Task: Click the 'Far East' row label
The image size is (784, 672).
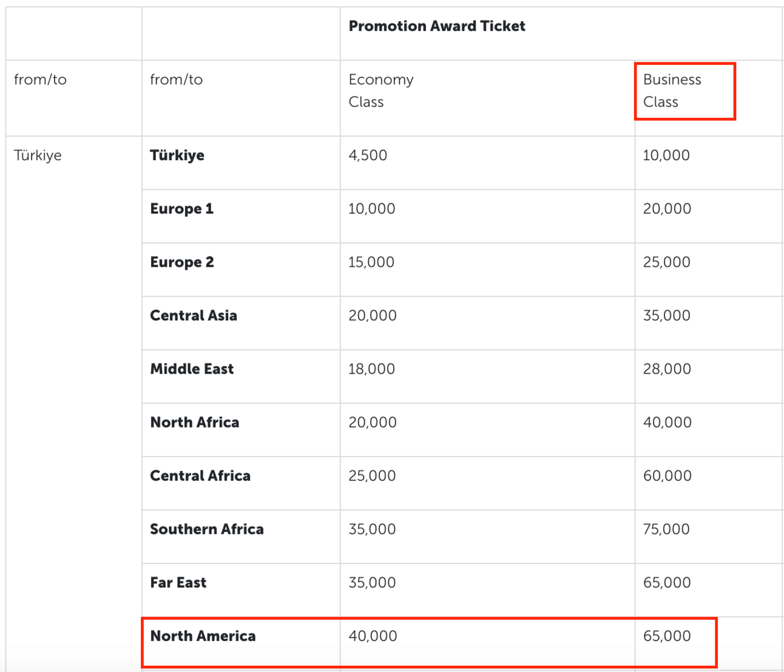Action: point(178,582)
